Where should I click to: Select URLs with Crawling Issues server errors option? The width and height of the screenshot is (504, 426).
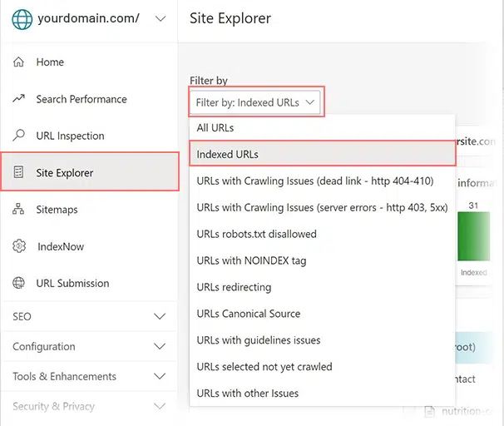(x=323, y=208)
